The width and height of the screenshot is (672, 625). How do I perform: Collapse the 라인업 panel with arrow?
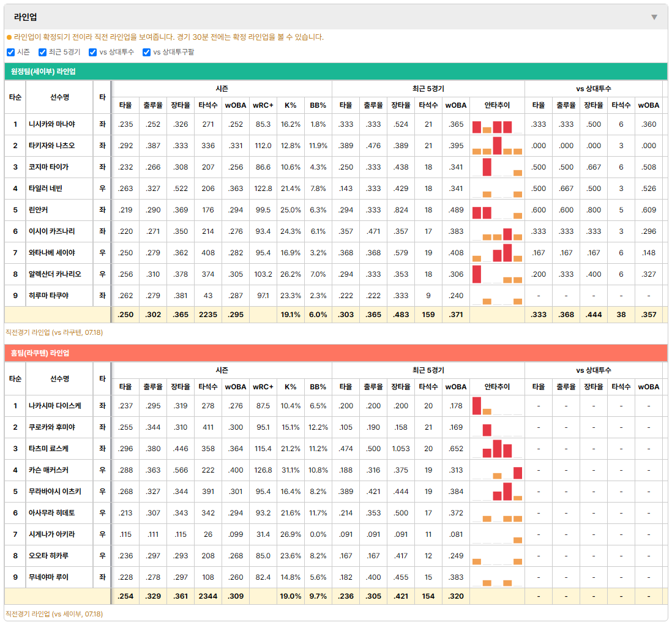tap(654, 17)
